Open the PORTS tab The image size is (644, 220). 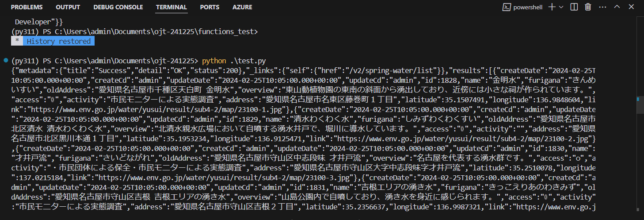(x=210, y=7)
